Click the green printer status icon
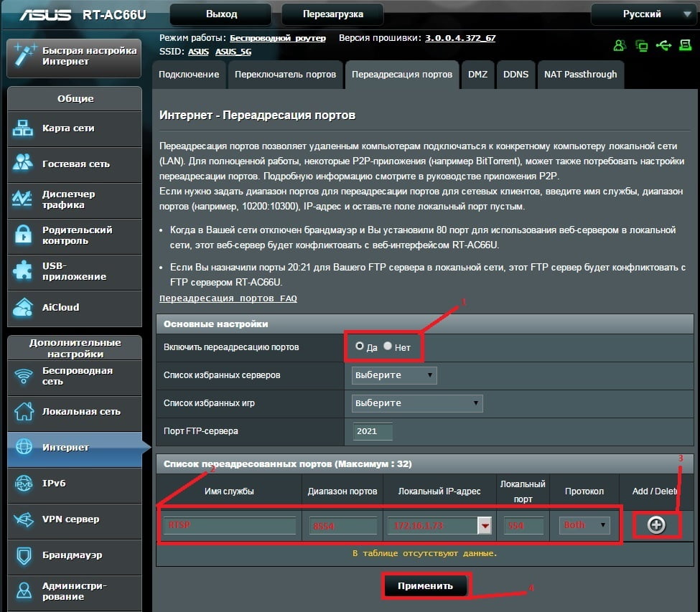Viewport: 700px width, 612px height. pyautogui.click(x=685, y=45)
